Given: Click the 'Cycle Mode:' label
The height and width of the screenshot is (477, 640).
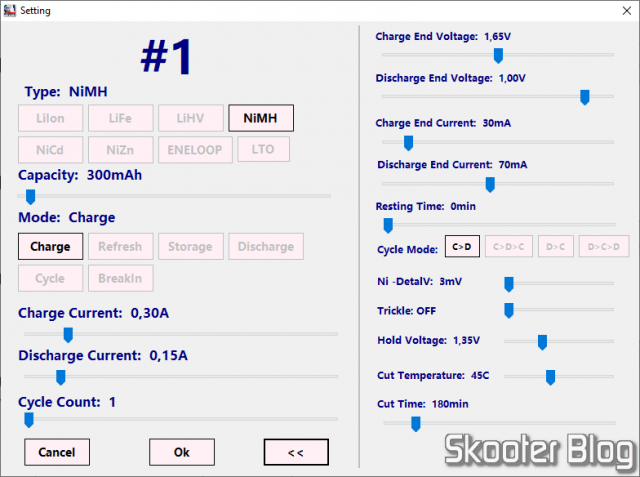Looking at the screenshot, I should tap(407, 249).
